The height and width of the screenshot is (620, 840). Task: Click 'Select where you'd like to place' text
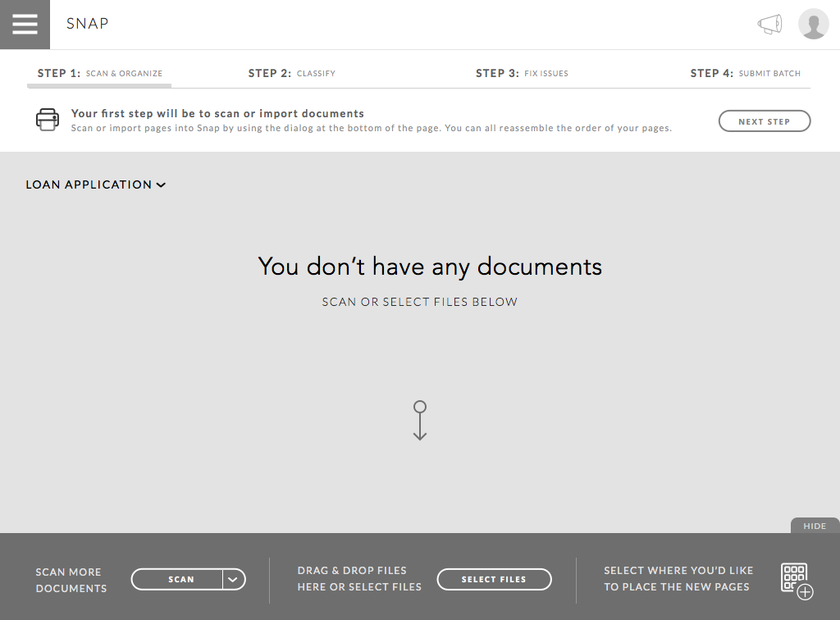coord(678,579)
